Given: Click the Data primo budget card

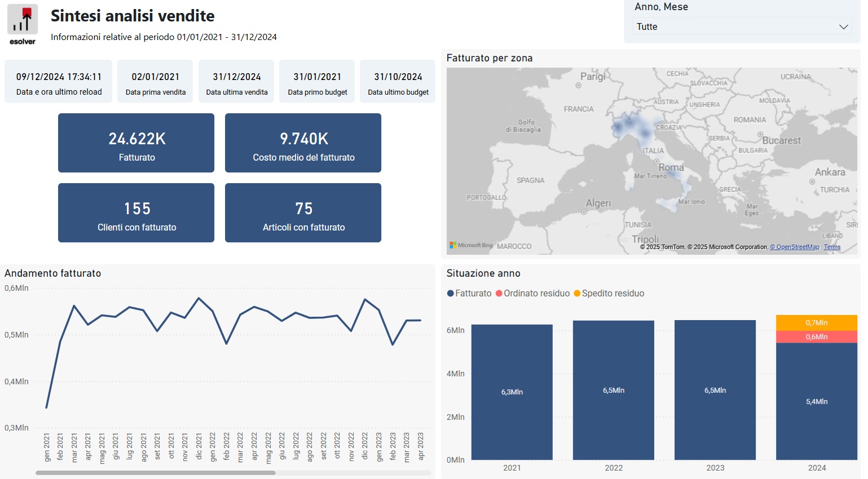Looking at the screenshot, I should click(317, 81).
